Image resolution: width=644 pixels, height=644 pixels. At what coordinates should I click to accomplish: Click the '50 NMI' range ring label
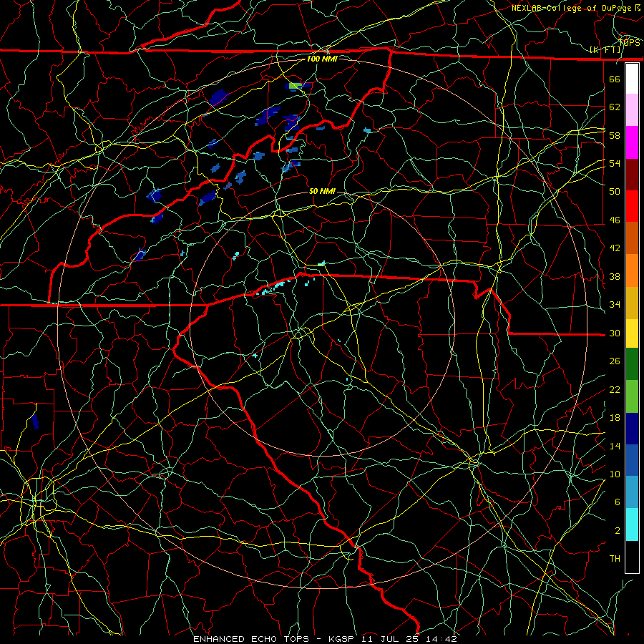click(322, 191)
